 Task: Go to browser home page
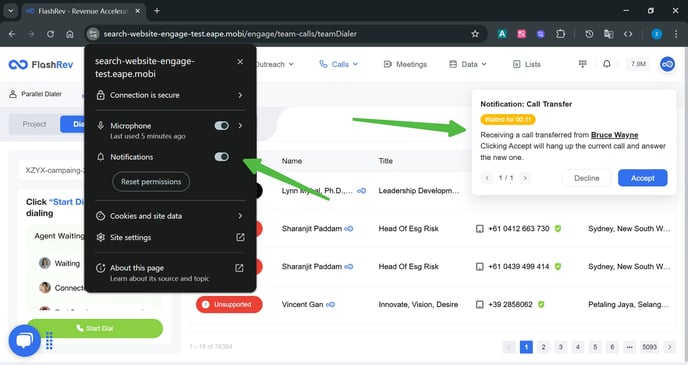(70, 34)
